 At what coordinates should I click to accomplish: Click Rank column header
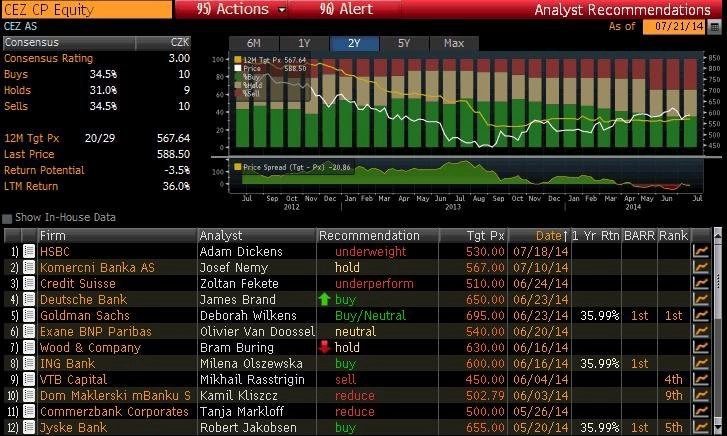point(674,236)
